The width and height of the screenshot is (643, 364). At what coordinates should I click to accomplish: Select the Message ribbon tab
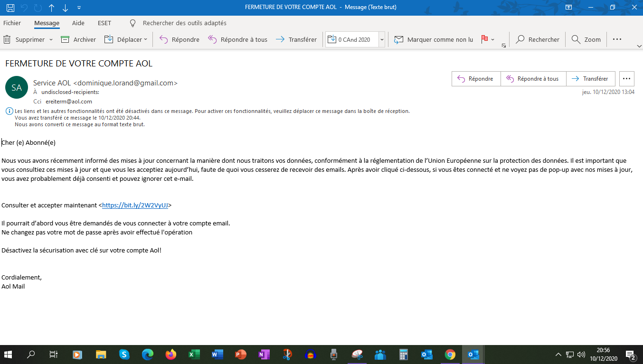coord(47,23)
